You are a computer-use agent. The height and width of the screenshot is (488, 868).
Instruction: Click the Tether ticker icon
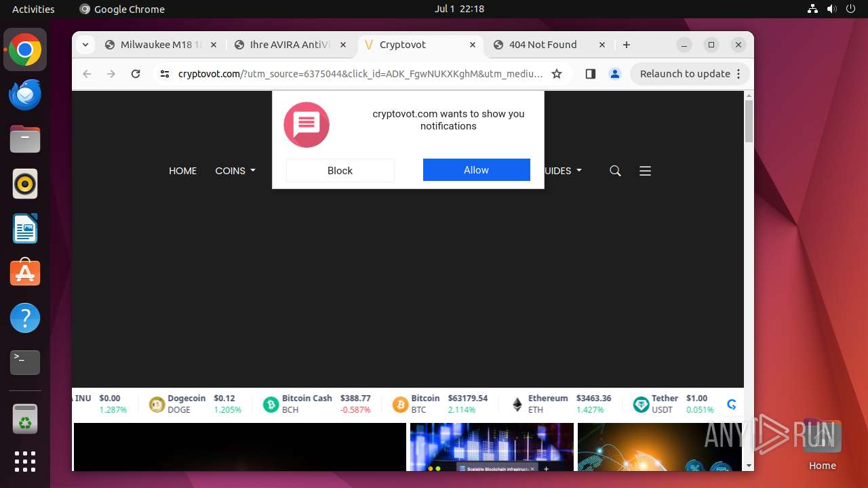click(641, 405)
